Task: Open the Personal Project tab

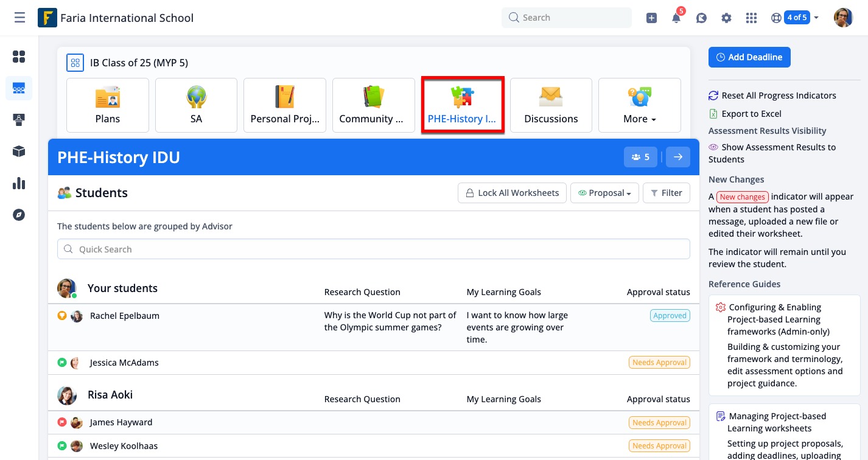Action: 285,105
